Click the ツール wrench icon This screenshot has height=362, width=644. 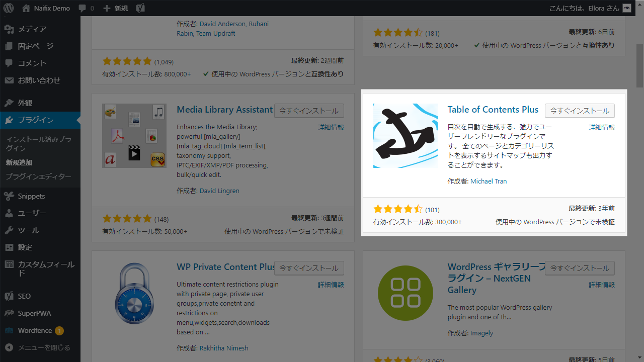coord(9,230)
